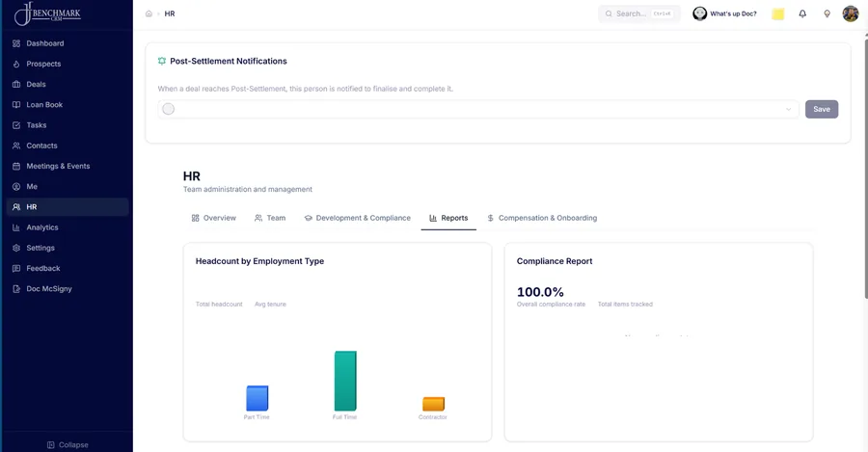Viewport: 868px width, 452px height.
Task: Click the Me profile icon
Action: tap(16, 186)
